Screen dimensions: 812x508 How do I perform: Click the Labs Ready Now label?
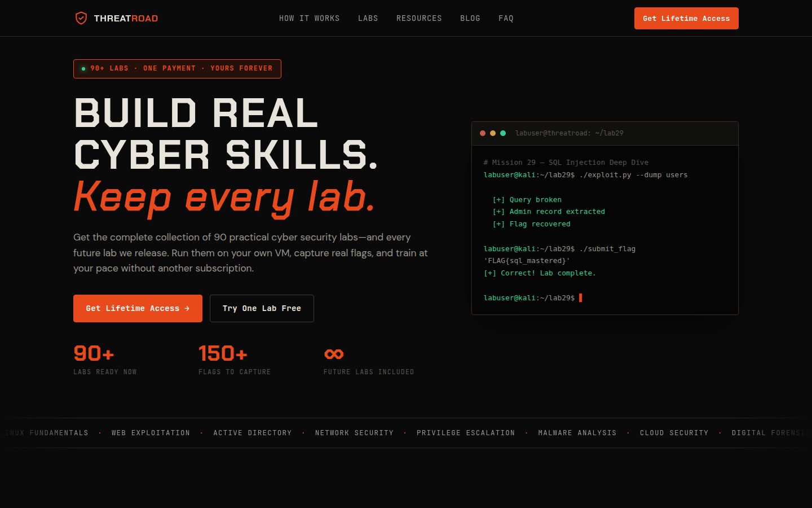pyautogui.click(x=105, y=372)
